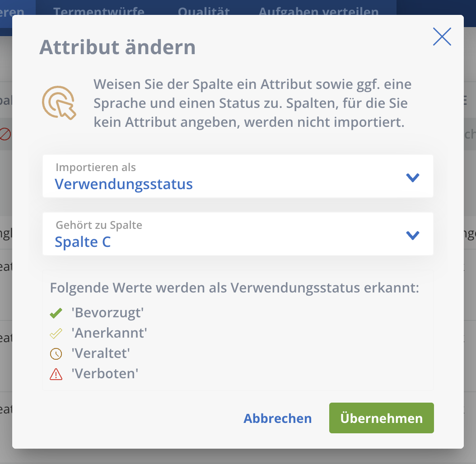Click the 'Veraltet' status label

[x=101, y=353]
